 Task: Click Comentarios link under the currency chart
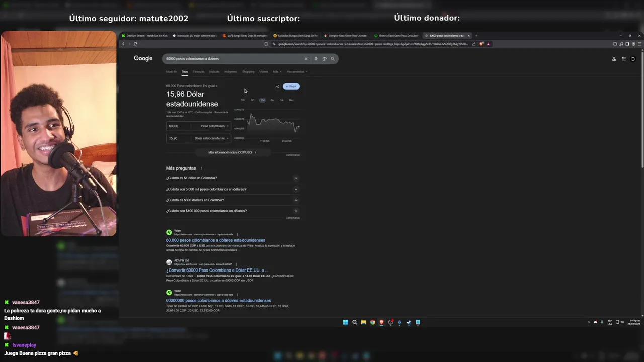point(293,155)
